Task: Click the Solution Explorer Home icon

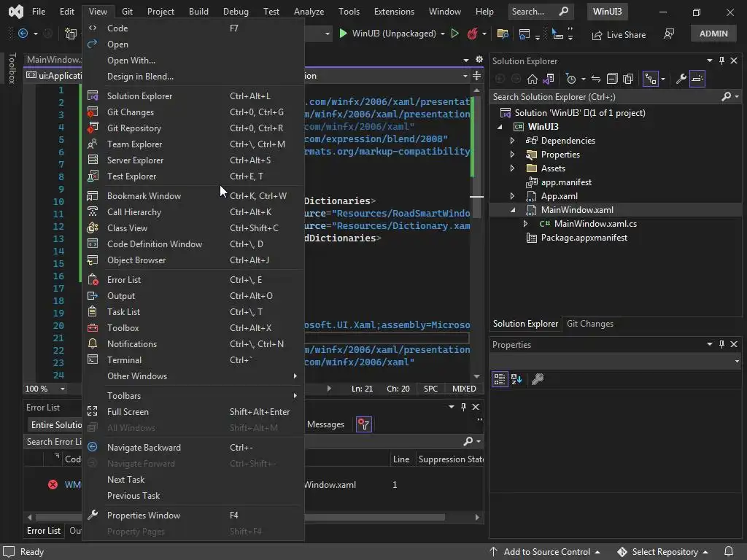Action: (533, 79)
